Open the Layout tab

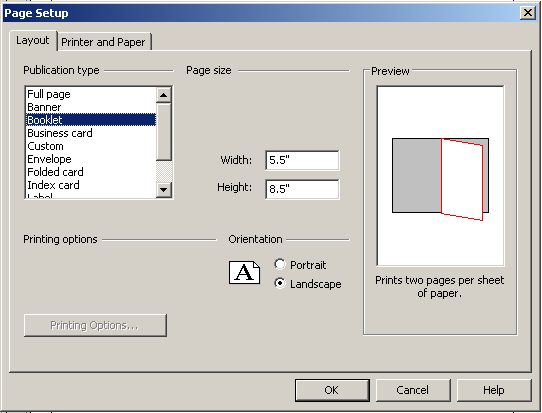click(33, 40)
